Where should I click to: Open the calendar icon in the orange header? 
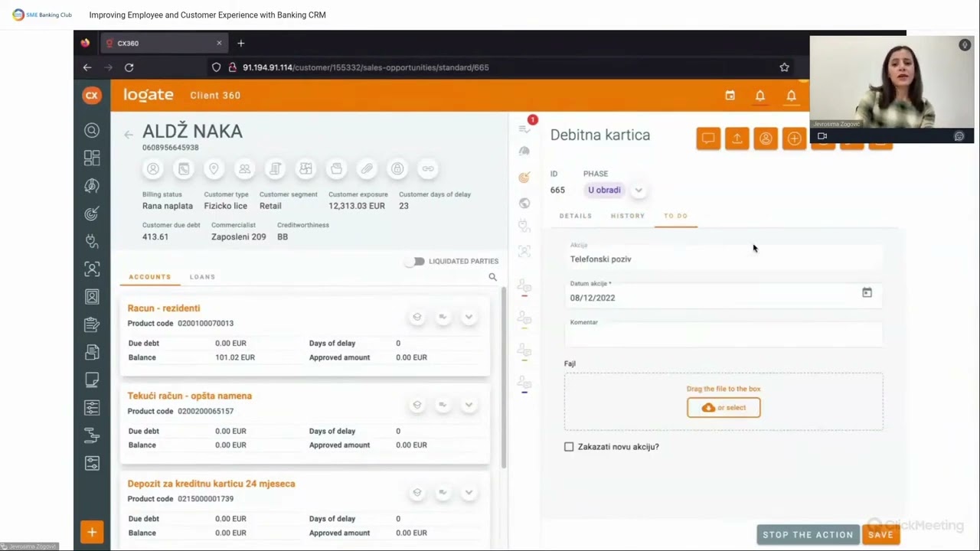tap(730, 96)
